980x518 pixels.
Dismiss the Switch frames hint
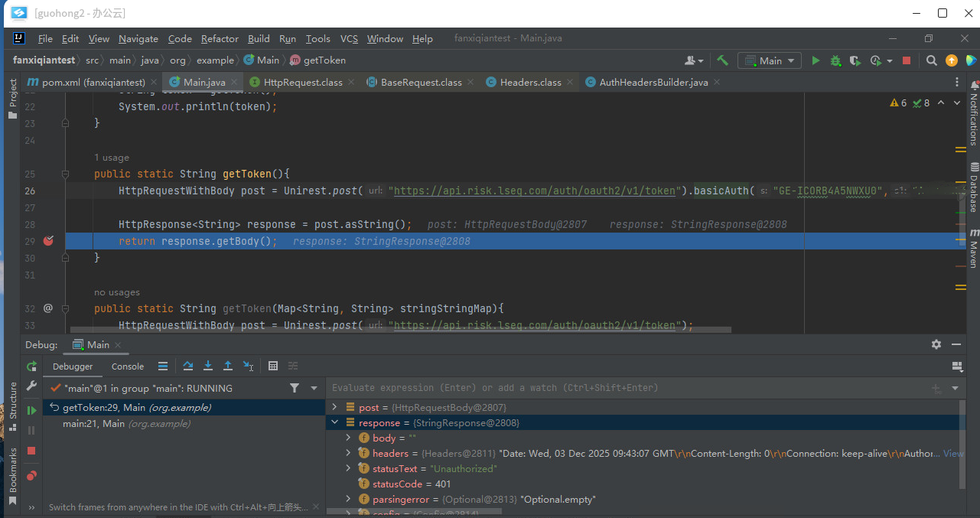(x=317, y=507)
